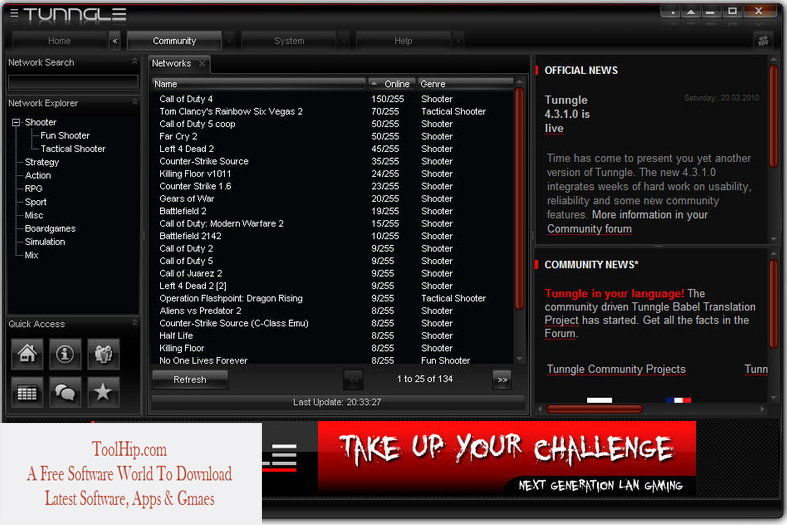
Task: Select Operation Flashpoint: Dragon Rising row
Action: (x=333, y=298)
